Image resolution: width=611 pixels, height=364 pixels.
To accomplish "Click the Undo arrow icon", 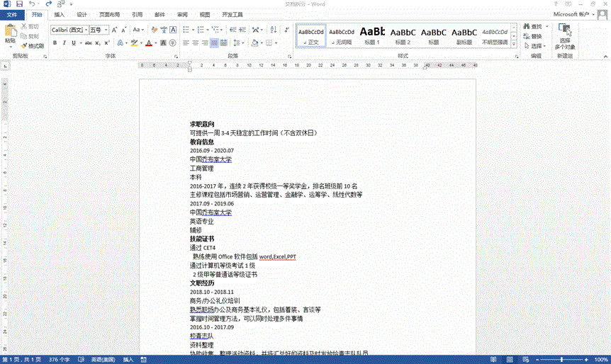I will coord(32,4).
